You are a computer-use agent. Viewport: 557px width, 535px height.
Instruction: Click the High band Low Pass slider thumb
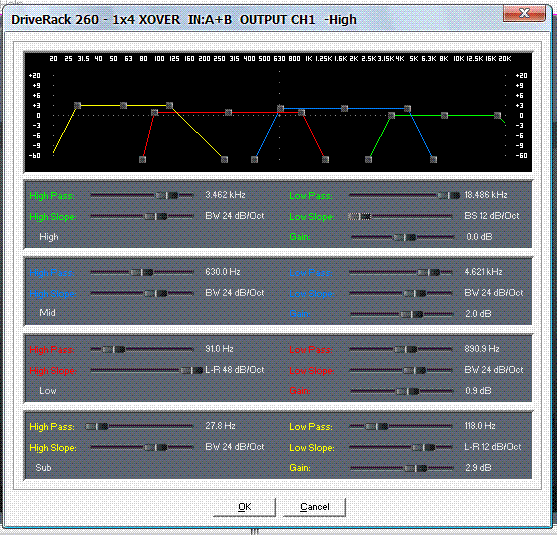449,195
